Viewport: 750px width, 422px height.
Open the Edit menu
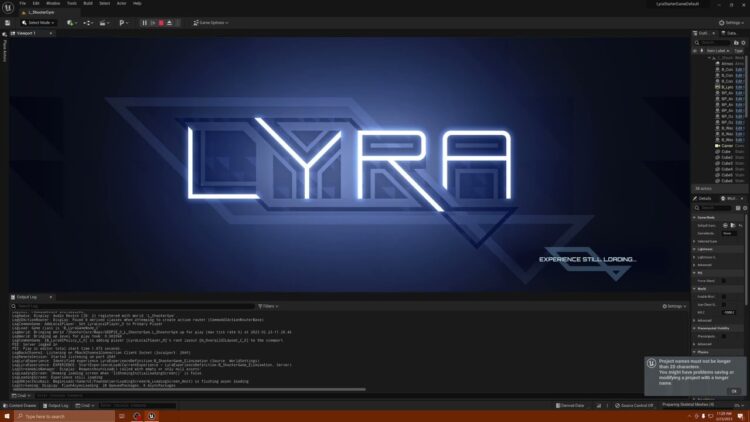pos(36,3)
